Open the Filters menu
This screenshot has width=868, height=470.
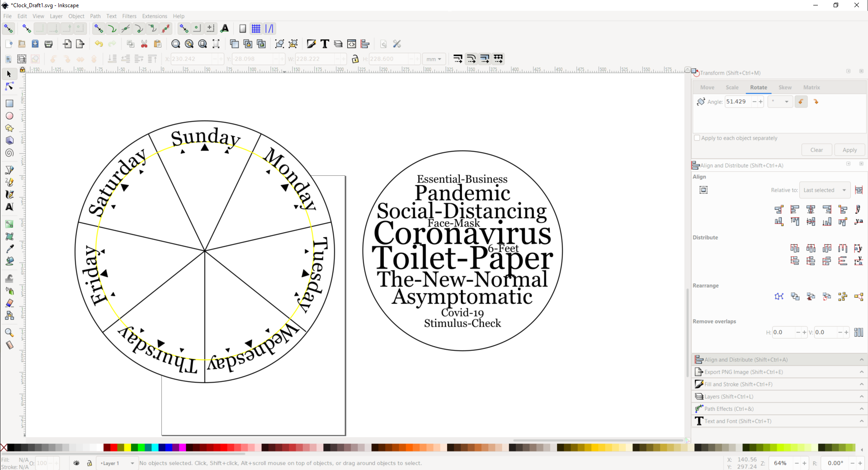pyautogui.click(x=129, y=16)
